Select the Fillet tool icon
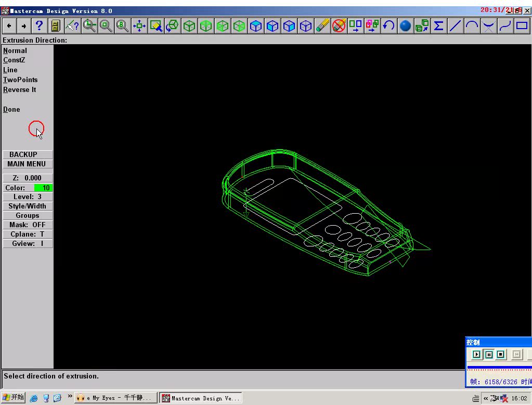 click(x=488, y=26)
